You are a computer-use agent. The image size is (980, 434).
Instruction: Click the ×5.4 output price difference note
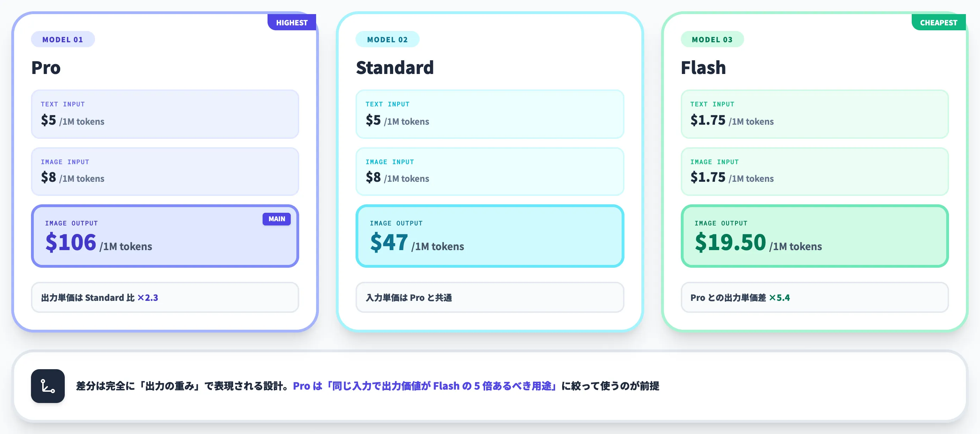pyautogui.click(x=815, y=297)
